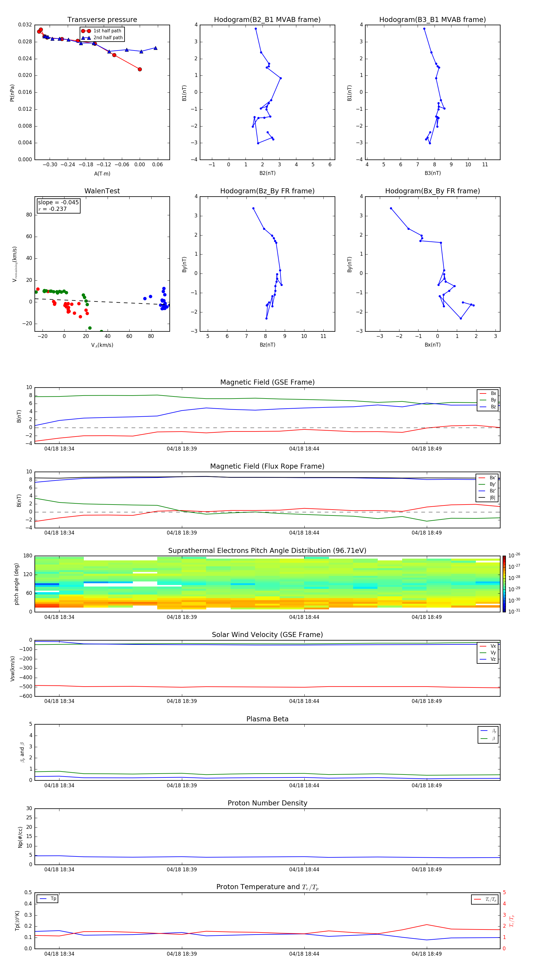Click the 'slope = -0.045' annotation
The height and width of the screenshot is (980, 535).
58,203
